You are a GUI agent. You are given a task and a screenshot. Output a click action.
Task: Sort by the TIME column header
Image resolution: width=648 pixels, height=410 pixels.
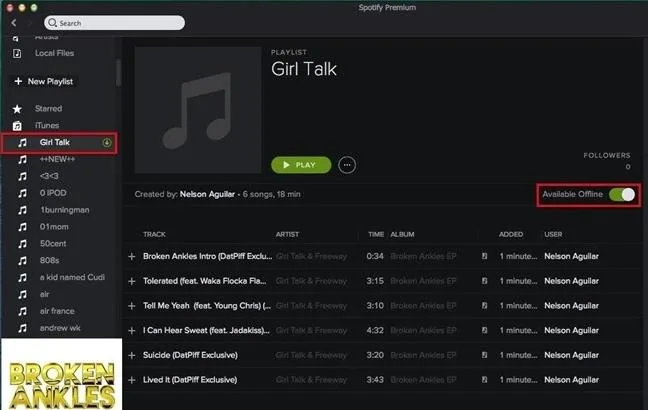(x=376, y=234)
